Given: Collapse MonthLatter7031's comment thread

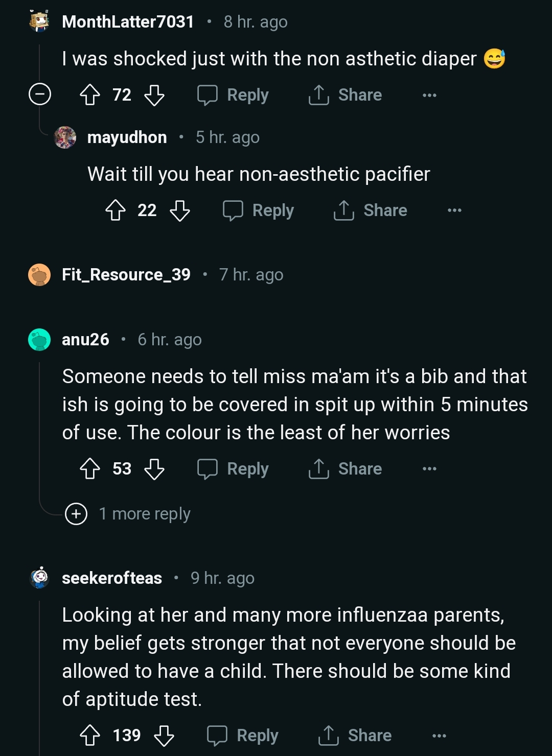Looking at the screenshot, I should [40, 94].
